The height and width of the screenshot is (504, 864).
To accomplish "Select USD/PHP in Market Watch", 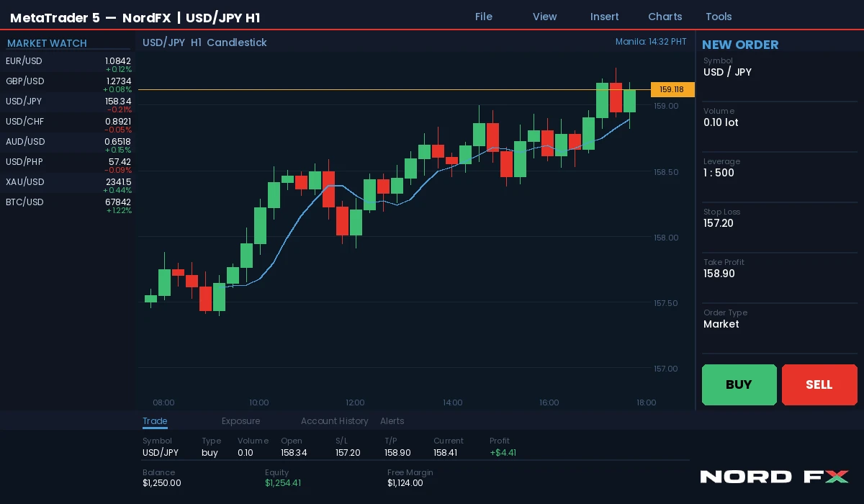I will pos(68,164).
